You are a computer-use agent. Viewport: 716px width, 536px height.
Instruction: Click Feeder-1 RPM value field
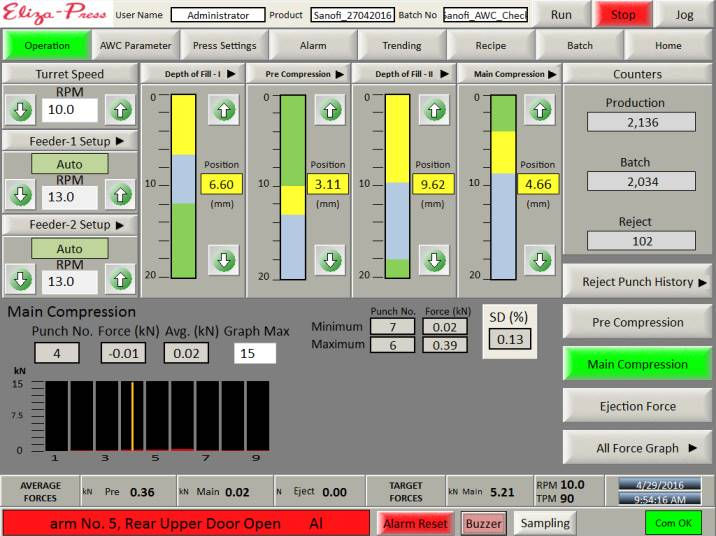click(70, 197)
